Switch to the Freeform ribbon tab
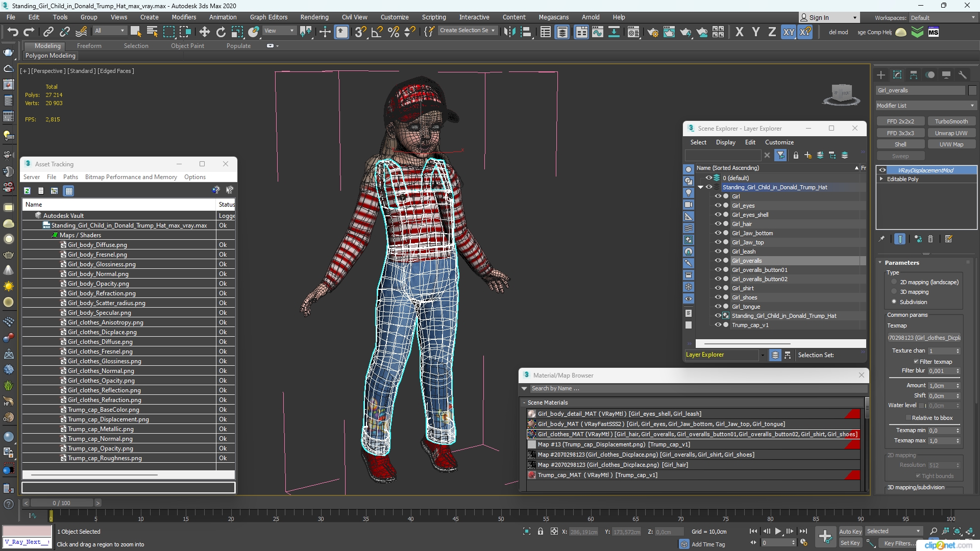 click(89, 46)
